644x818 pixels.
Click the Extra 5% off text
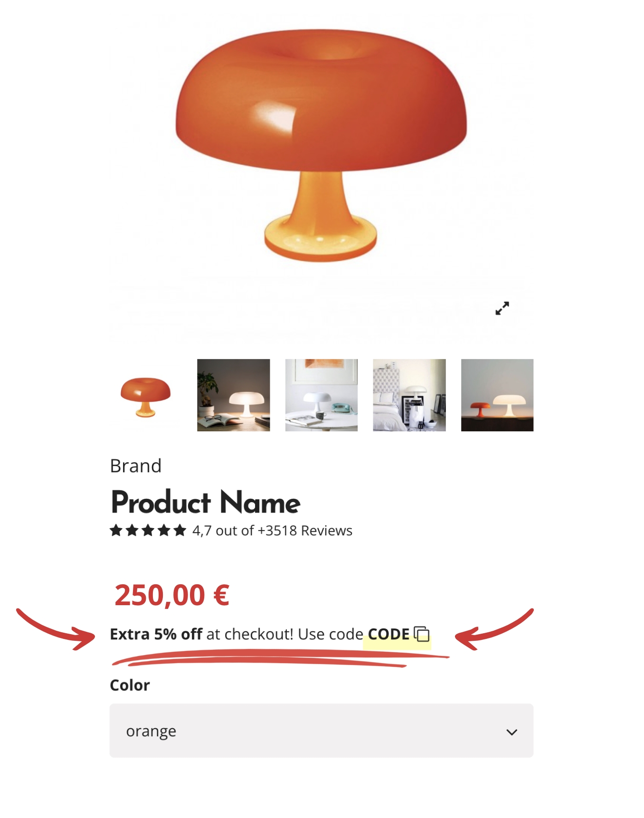click(156, 634)
